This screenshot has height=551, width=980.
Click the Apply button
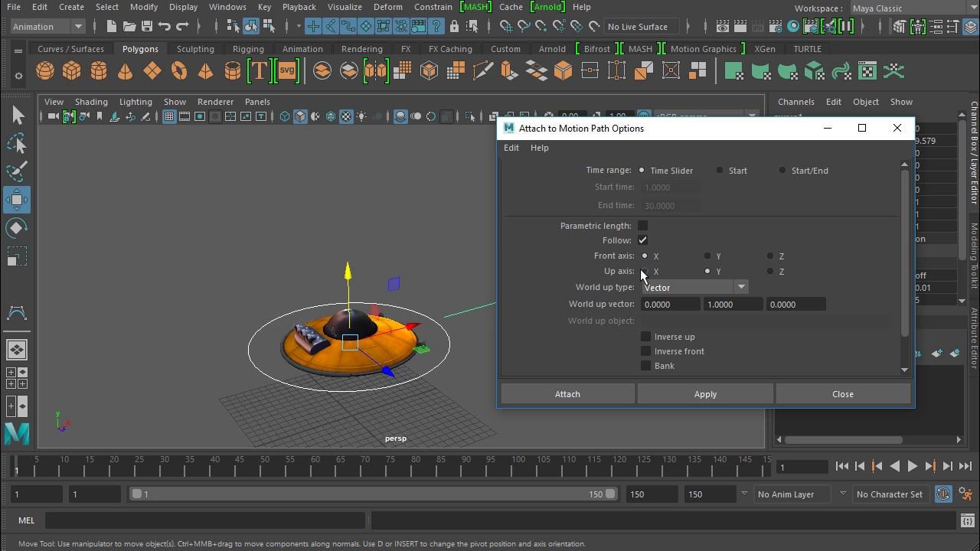(705, 394)
